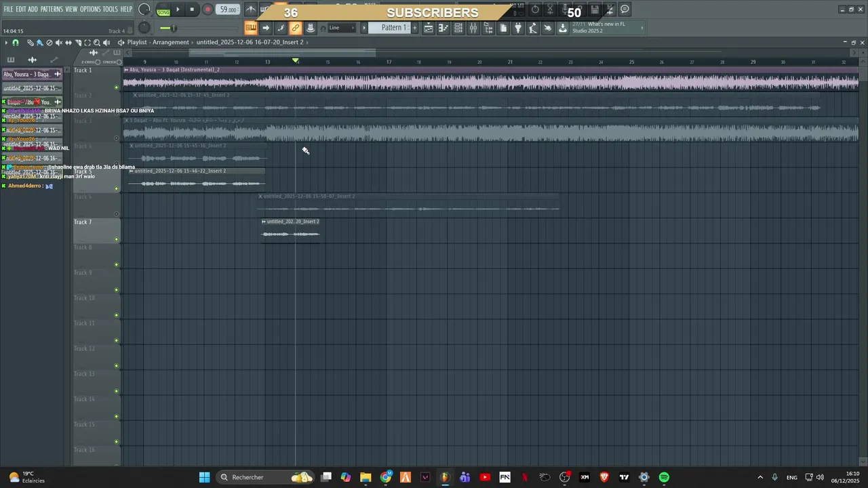868x488 pixels.
Task: Open the TOOLS menu
Action: click(110, 9)
